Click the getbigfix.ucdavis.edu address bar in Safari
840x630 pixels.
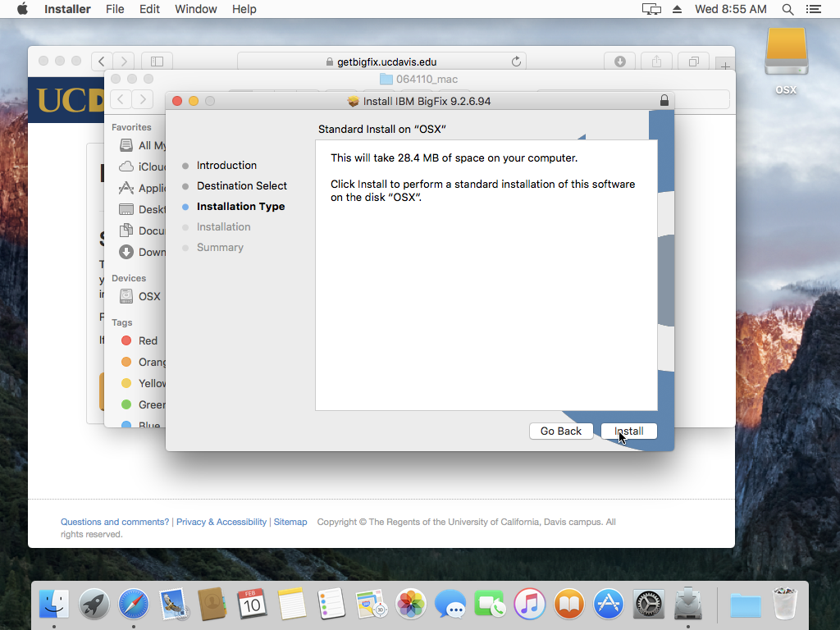[381, 62]
